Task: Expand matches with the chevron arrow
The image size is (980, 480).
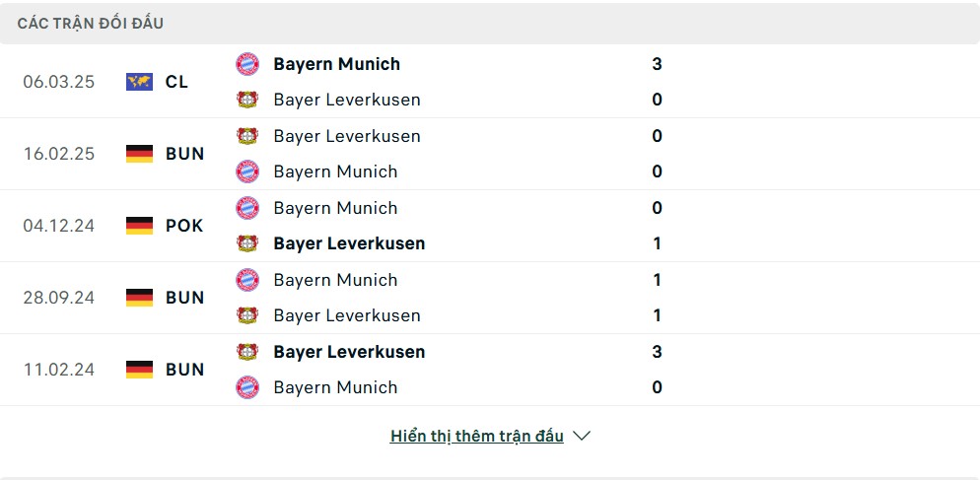Action: (x=582, y=436)
